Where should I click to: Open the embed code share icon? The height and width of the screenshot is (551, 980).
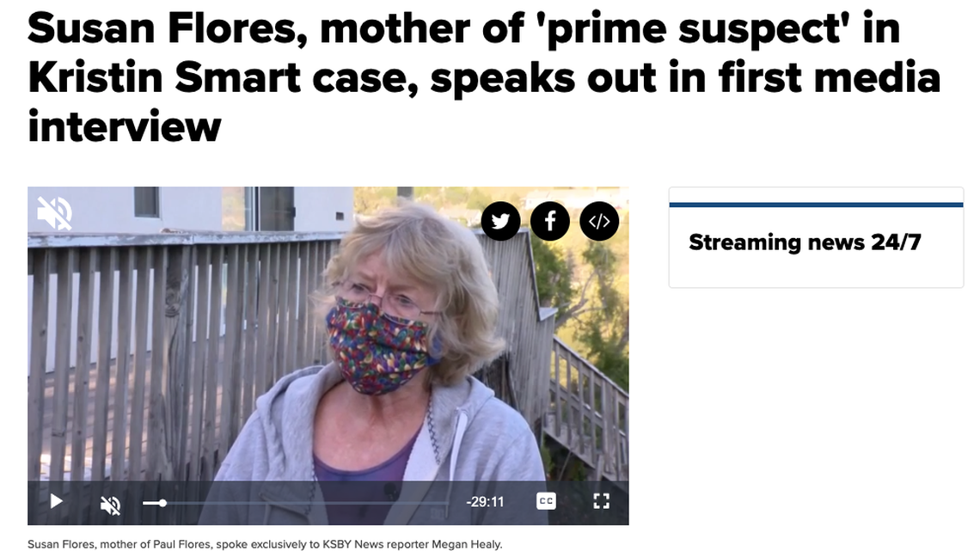click(x=599, y=221)
